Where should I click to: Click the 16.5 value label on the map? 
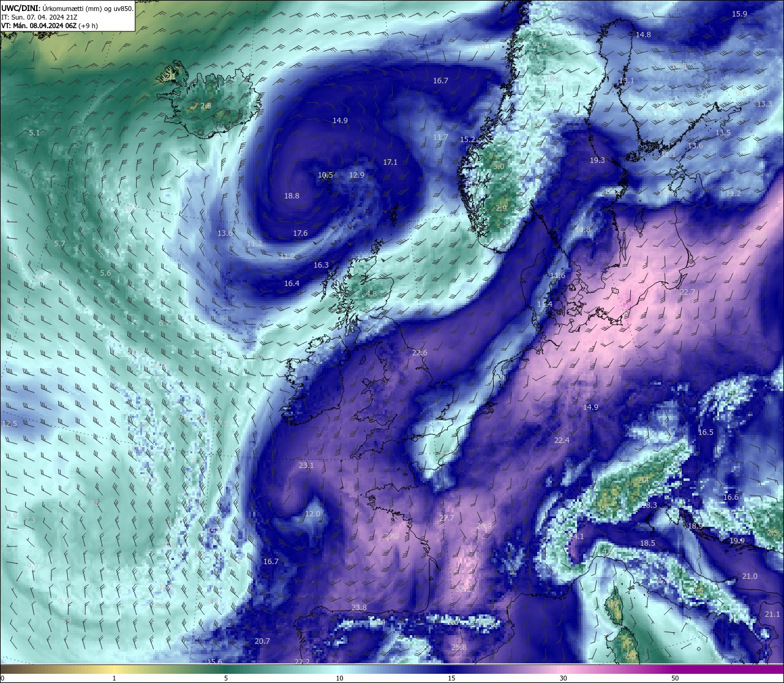coord(706,432)
